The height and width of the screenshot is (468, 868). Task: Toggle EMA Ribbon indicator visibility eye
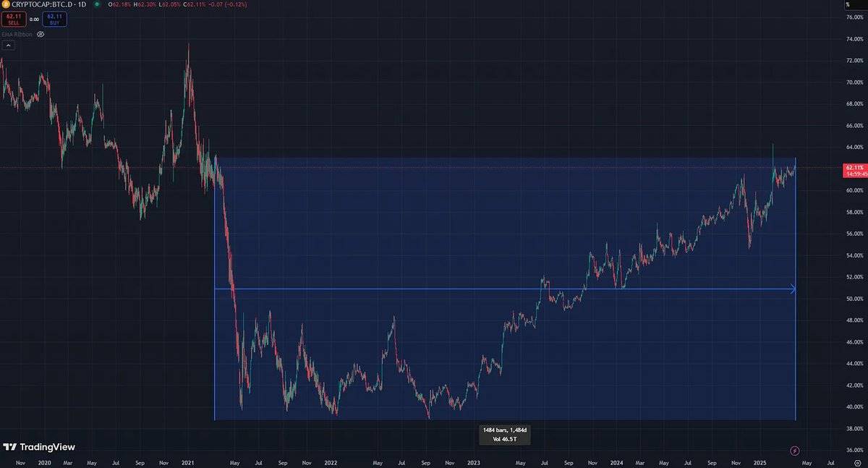tap(41, 34)
